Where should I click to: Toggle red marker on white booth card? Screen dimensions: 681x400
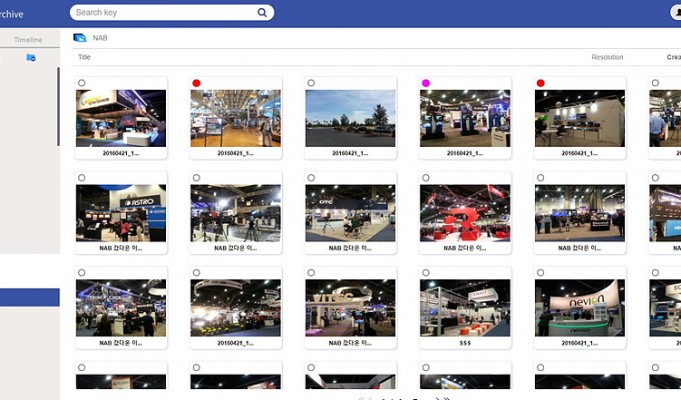point(541,83)
